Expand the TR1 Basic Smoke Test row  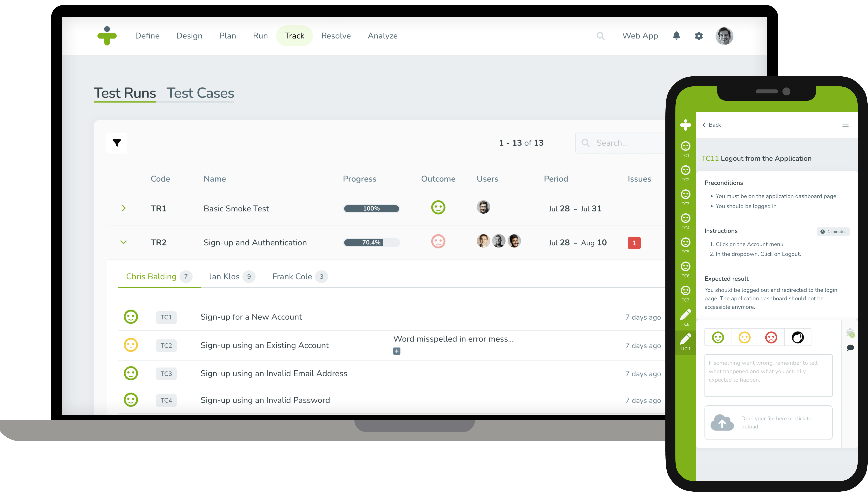click(123, 208)
